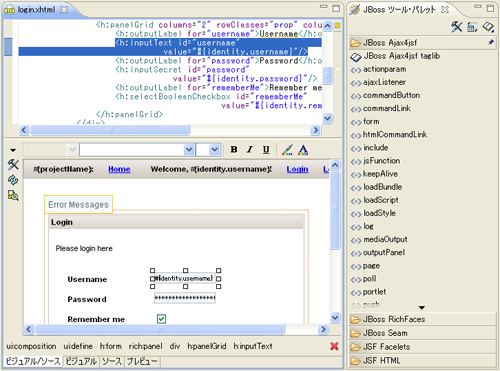
Task: Switch to ビジュアル/ソース tab
Action: [x=33, y=361]
